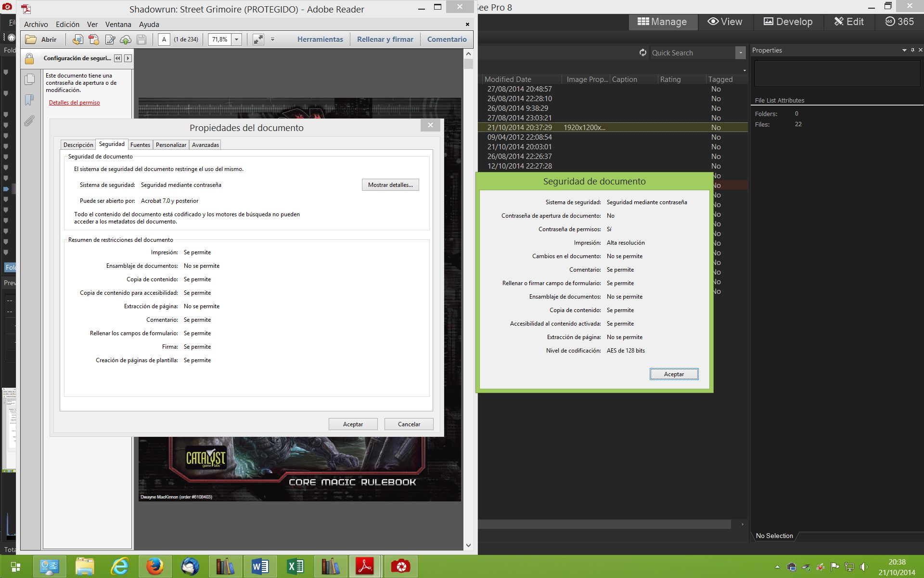Click the save diskette icon in toolbar
924x578 pixels.
[x=141, y=39]
